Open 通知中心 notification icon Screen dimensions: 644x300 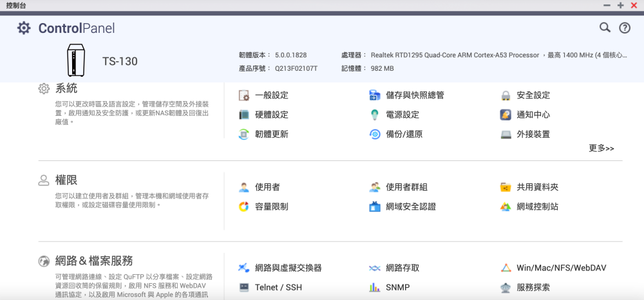pyautogui.click(x=506, y=115)
